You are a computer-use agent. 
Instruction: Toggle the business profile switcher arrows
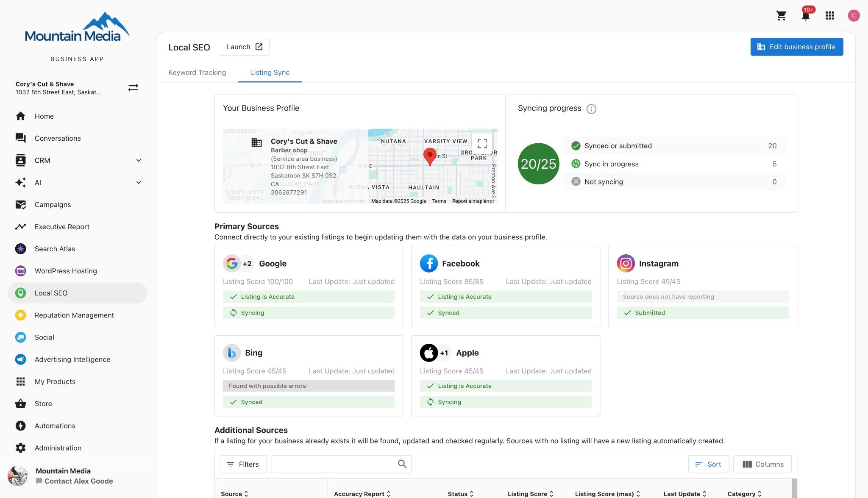[133, 87]
